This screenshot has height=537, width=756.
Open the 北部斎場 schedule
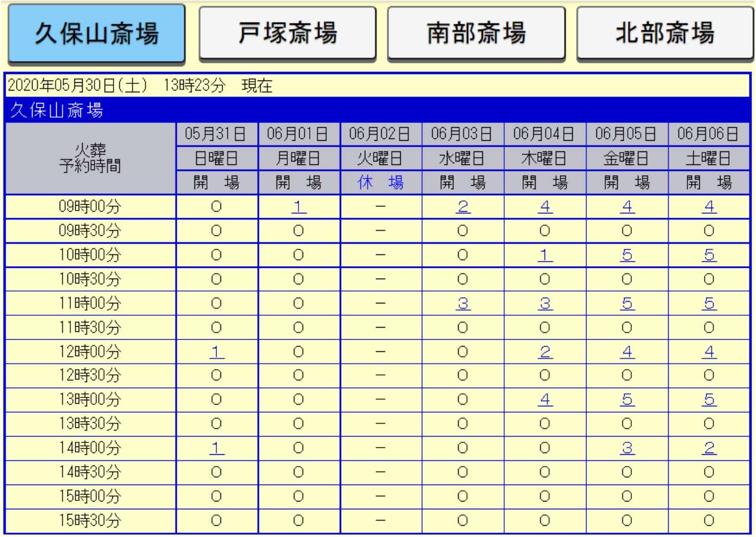(665, 33)
